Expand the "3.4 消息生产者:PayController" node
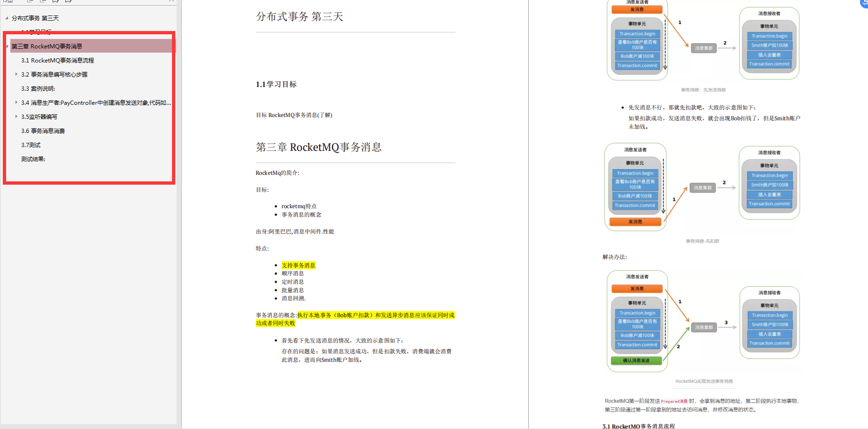 coord(17,102)
